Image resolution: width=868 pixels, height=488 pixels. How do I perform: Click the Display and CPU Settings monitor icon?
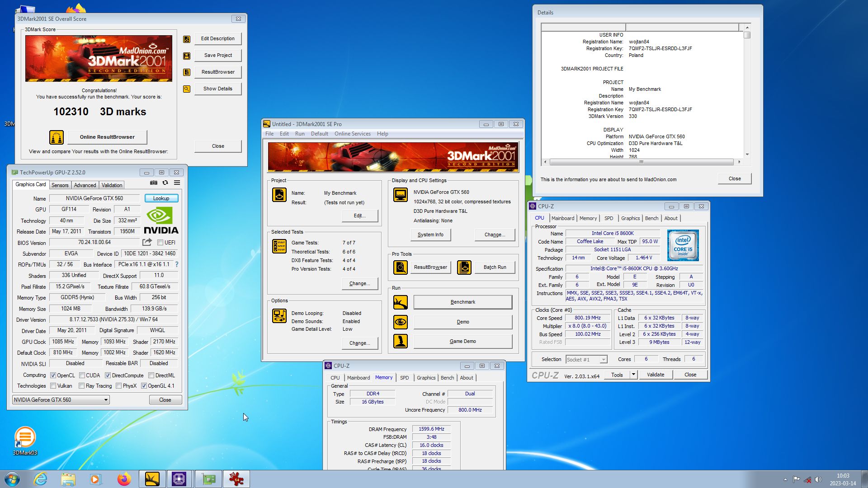401,195
